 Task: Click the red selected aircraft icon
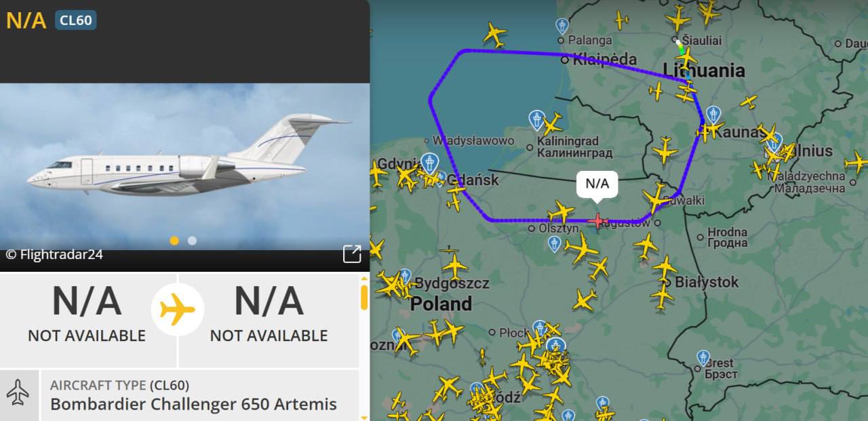click(x=597, y=220)
